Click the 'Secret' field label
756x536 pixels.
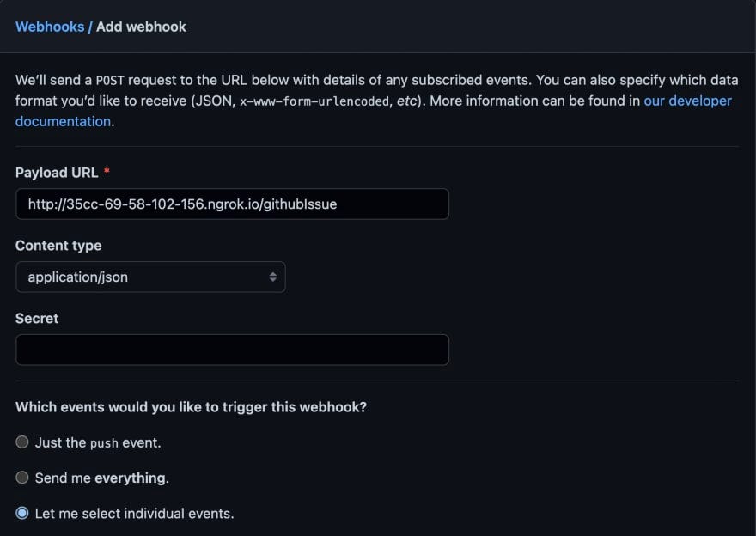37,319
